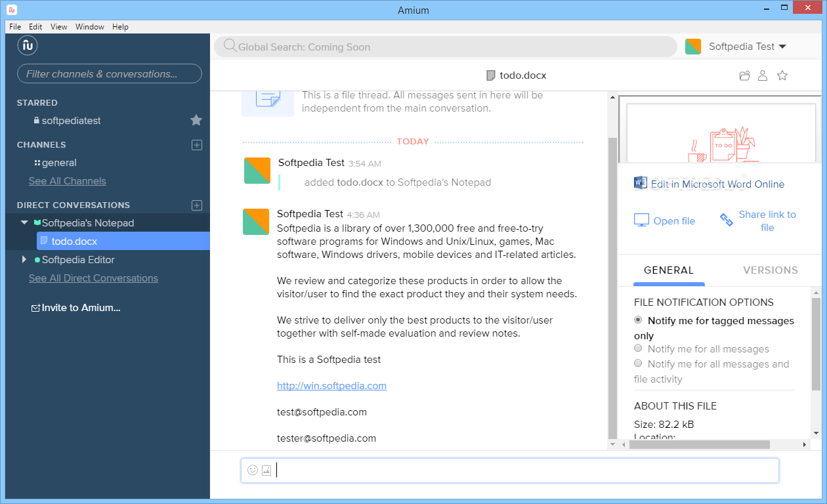Open the Window menu
The image size is (827, 504).
(90, 27)
